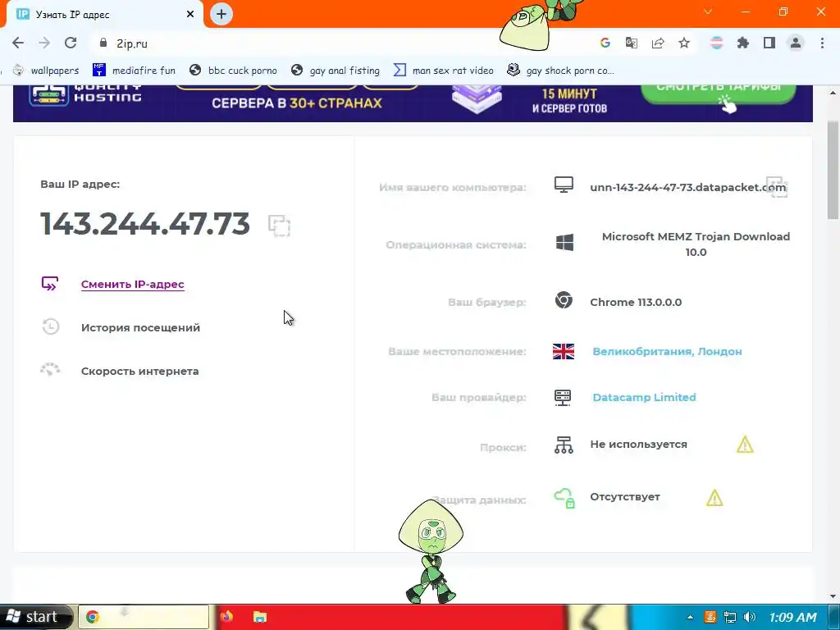Open a new browser tab
Screen dimensions: 840x630
(221, 14)
